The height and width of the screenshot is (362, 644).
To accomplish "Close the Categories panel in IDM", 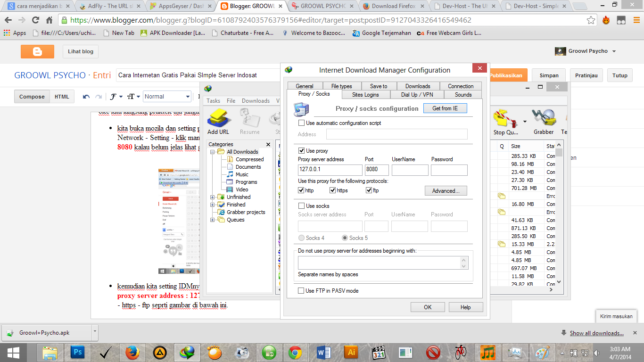I will (268, 144).
